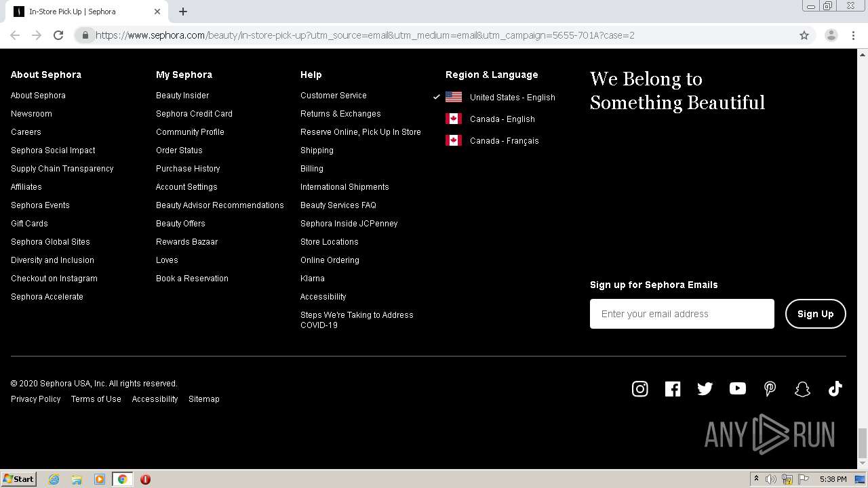The image size is (868, 488).
Task: Click the Windows Start button
Action: (x=18, y=479)
